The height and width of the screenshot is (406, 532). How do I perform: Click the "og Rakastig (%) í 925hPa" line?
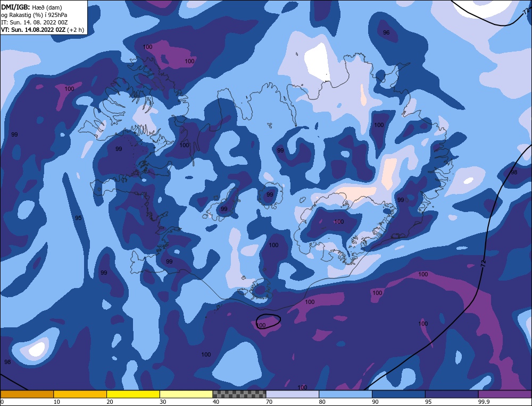click(x=34, y=15)
